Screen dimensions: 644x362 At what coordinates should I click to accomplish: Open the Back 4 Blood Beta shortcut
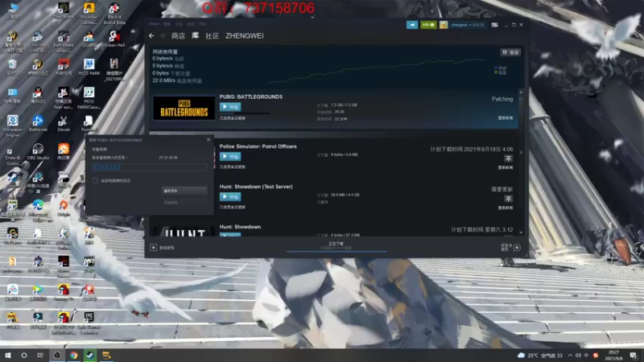[114, 14]
